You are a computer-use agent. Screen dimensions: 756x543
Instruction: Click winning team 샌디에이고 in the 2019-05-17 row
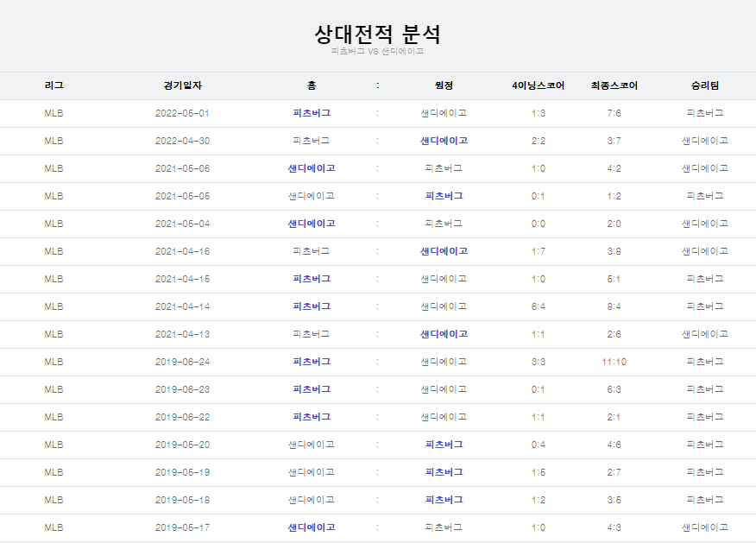tap(705, 527)
